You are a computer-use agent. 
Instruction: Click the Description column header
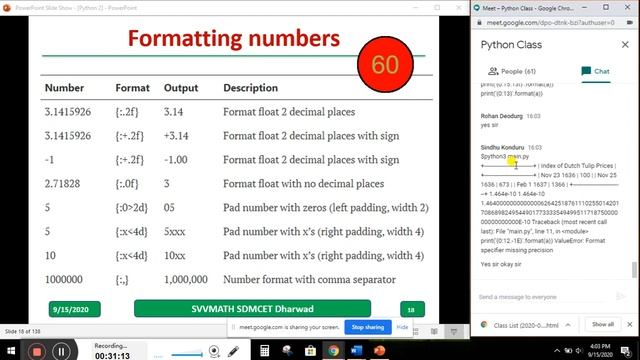pos(250,88)
